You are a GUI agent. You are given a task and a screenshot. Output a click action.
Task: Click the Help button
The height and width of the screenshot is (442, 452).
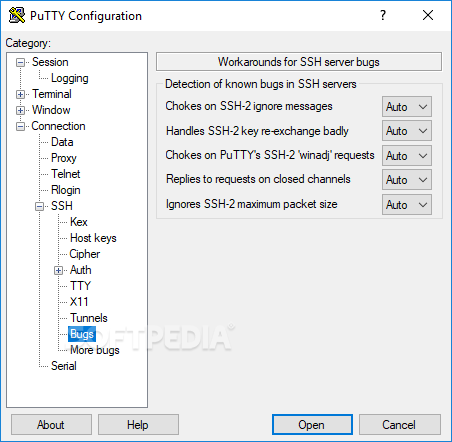[x=138, y=425]
